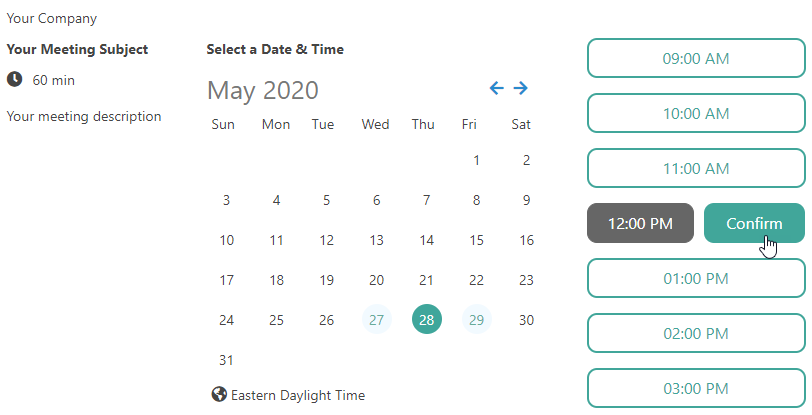
Task: Pick the 03:00 PM slot
Action: click(696, 388)
